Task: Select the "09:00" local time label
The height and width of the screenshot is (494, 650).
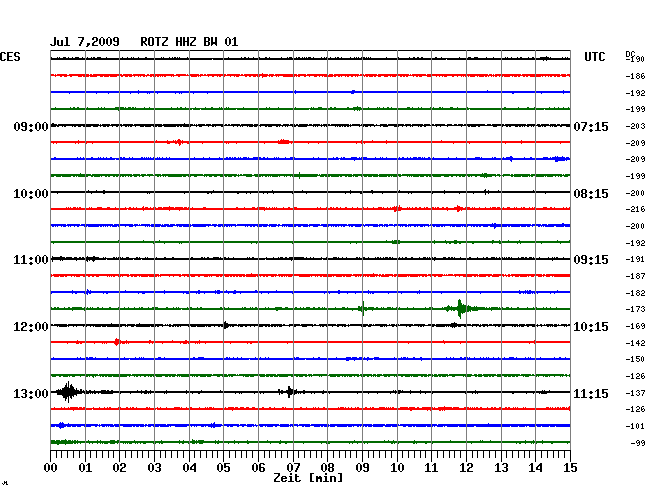Action: point(31,126)
